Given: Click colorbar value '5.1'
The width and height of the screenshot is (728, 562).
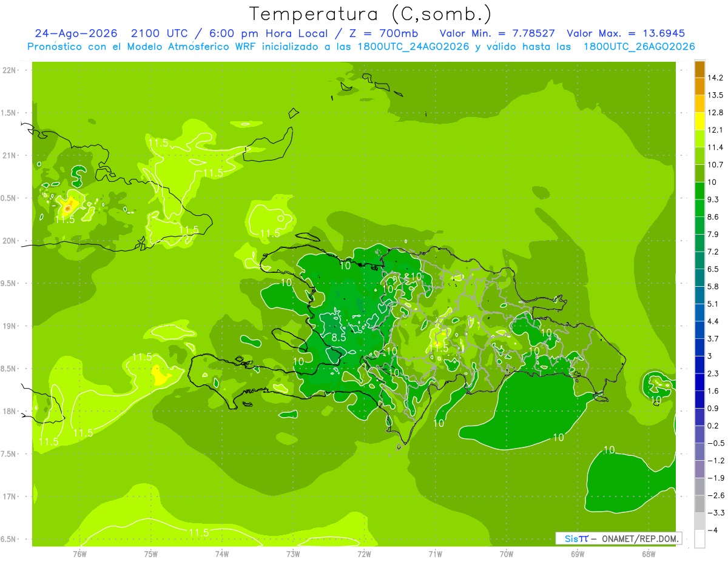Looking at the screenshot, I should pyautogui.click(x=713, y=304).
